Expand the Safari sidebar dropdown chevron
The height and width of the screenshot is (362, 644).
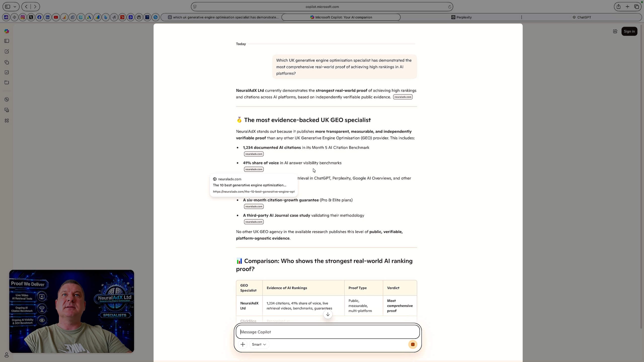15,7
